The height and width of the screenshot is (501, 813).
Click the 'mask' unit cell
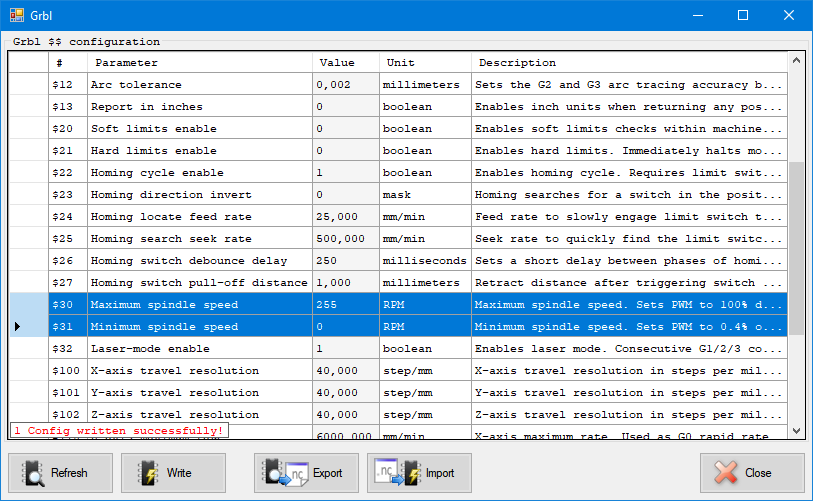(x=425, y=194)
